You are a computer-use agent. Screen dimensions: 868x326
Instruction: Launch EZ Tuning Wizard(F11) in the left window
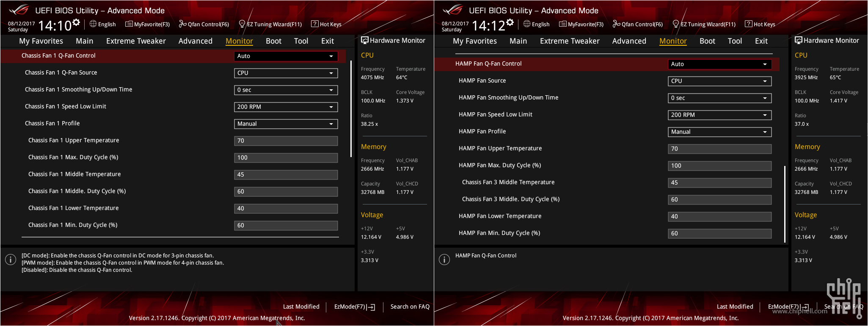270,24
